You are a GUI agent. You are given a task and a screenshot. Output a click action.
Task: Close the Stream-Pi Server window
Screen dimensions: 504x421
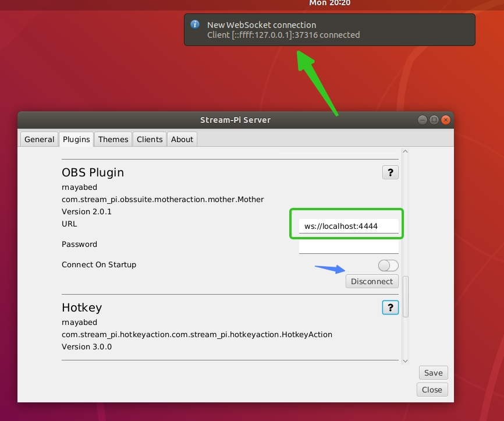tap(445, 120)
